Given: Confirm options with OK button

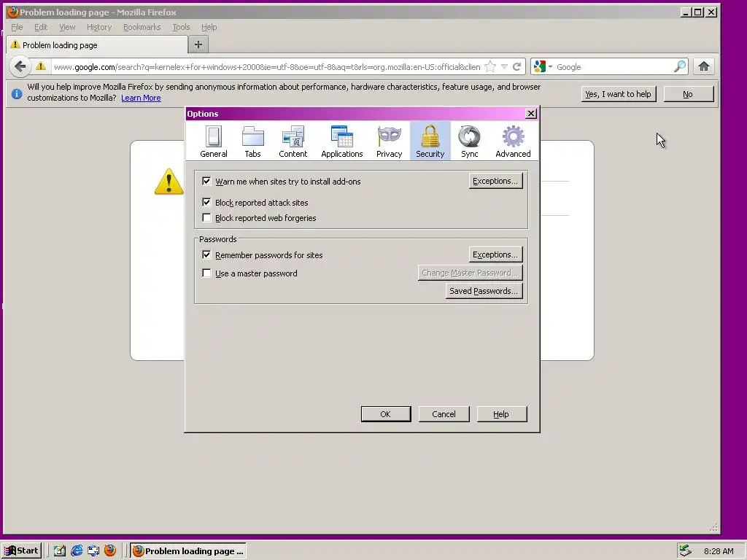Looking at the screenshot, I should click(x=385, y=414).
